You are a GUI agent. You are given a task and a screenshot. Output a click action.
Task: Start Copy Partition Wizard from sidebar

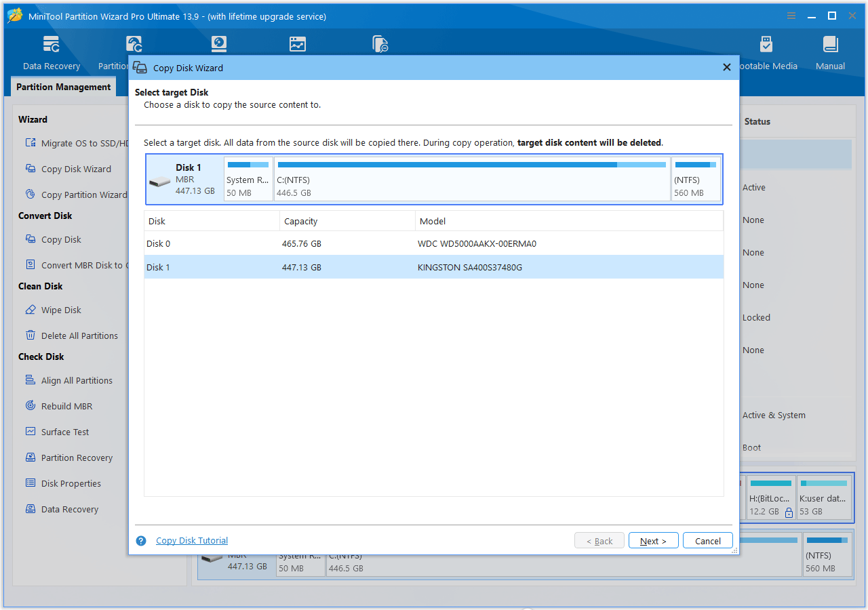pyautogui.click(x=77, y=195)
